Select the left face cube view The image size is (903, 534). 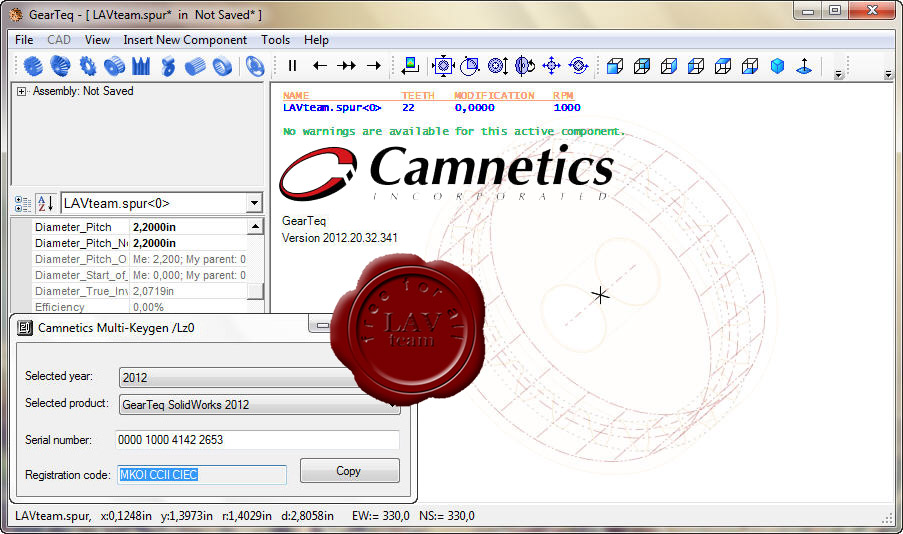(696, 66)
